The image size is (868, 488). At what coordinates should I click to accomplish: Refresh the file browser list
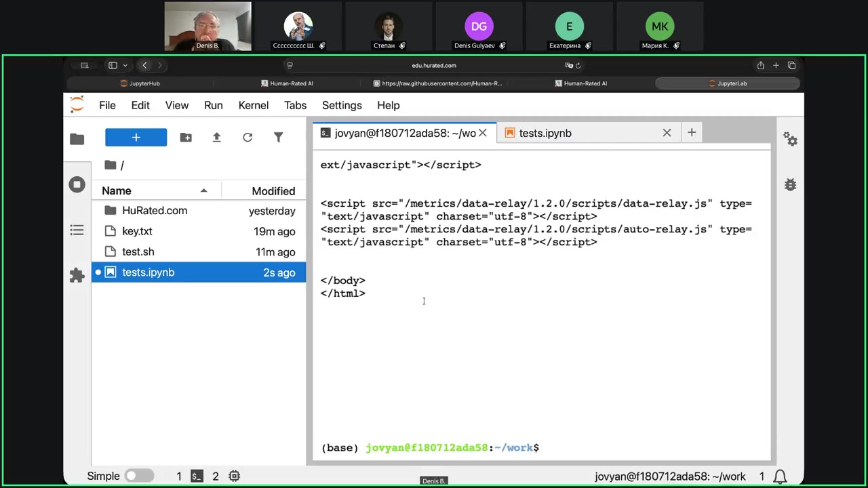point(248,138)
